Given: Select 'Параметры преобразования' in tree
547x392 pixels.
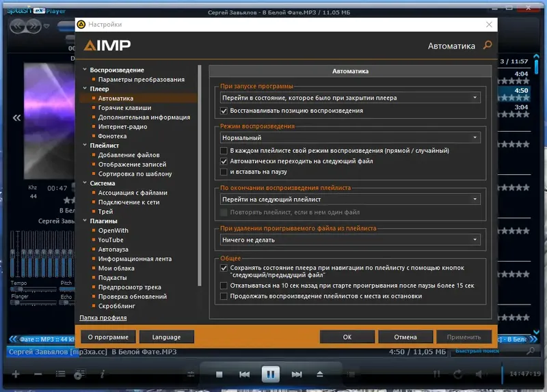Looking at the screenshot, I should [142, 80].
